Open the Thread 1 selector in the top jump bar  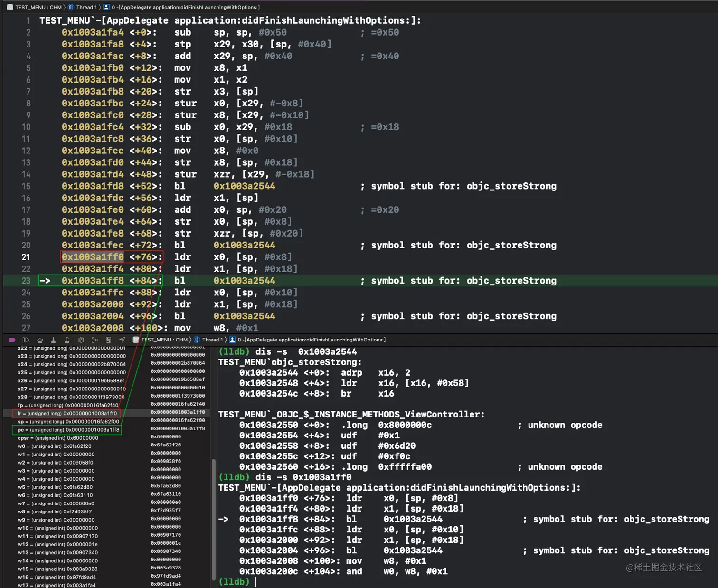point(86,7)
